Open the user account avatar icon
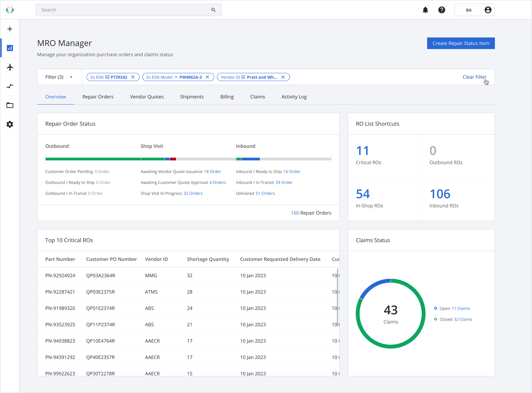 pos(488,10)
